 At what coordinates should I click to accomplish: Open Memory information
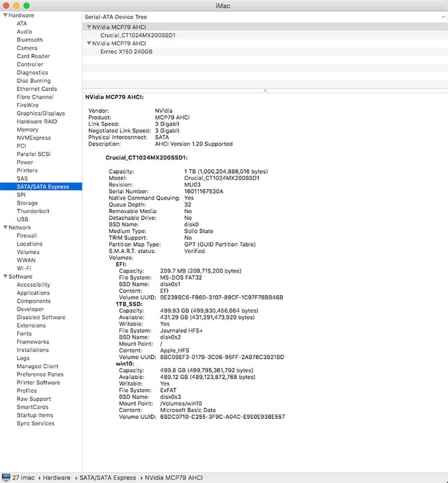(27, 129)
